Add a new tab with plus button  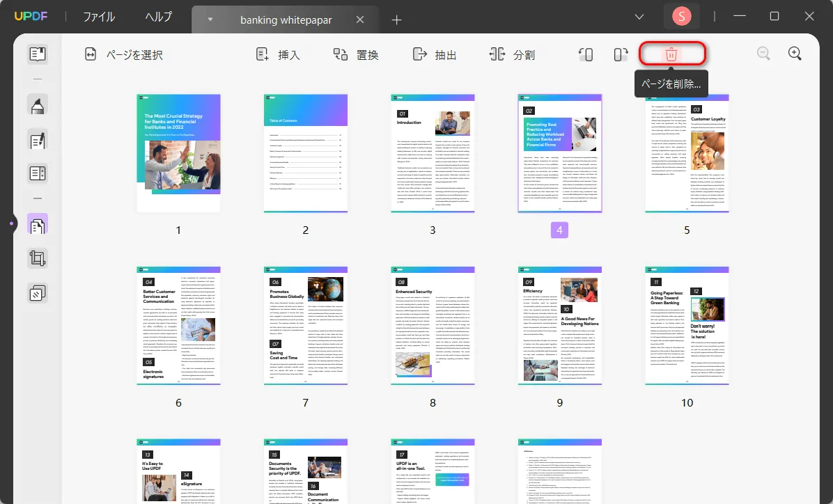(396, 20)
